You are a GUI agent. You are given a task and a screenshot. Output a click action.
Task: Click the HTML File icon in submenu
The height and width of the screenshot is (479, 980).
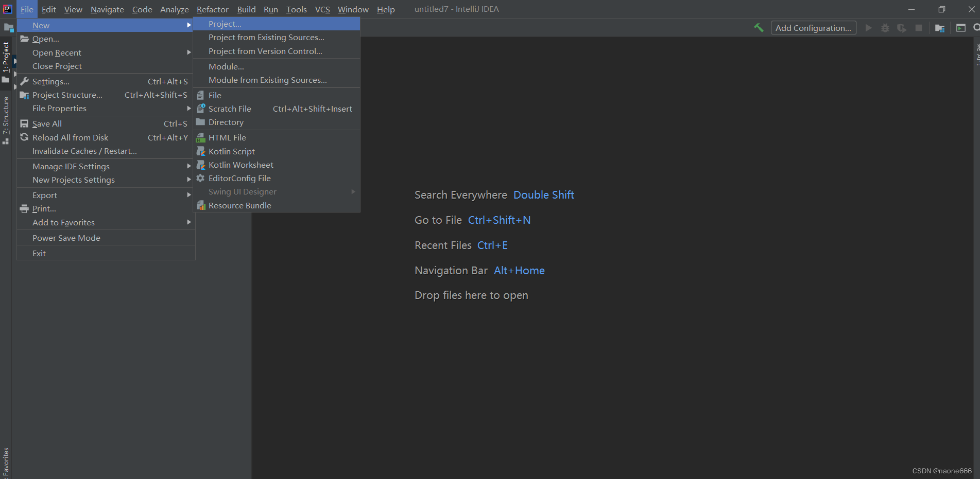click(201, 137)
